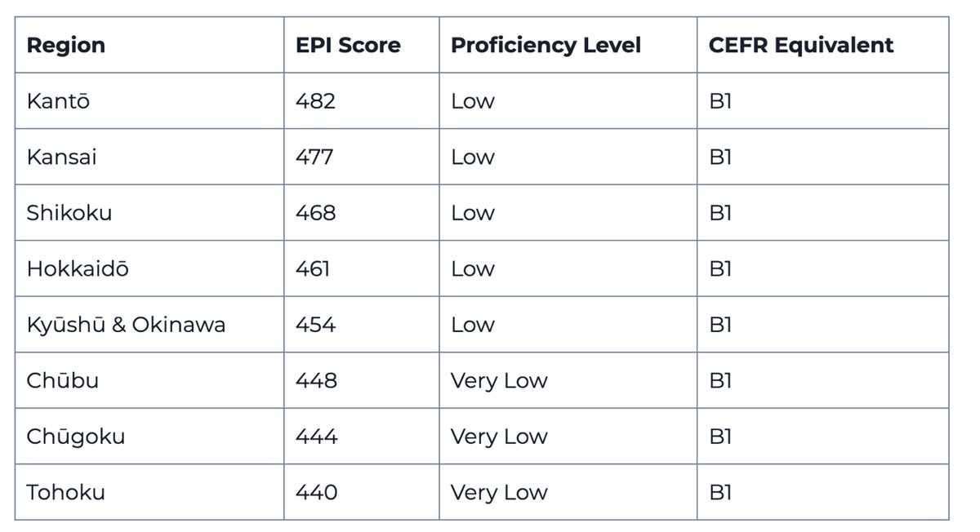The height and width of the screenshot is (532, 980).
Task: Select the Tohoku region cell
Action: [x=66, y=492]
